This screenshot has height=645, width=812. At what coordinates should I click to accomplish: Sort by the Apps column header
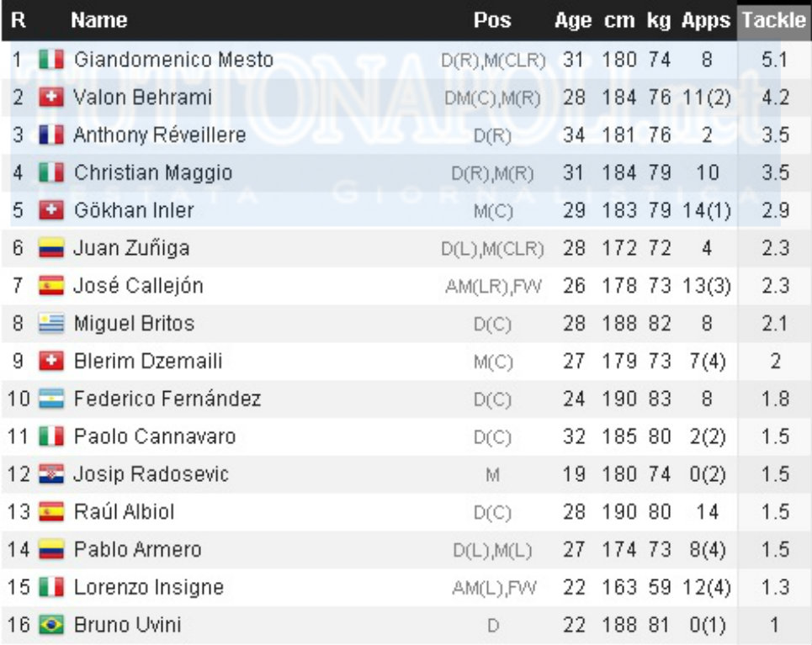tap(706, 21)
